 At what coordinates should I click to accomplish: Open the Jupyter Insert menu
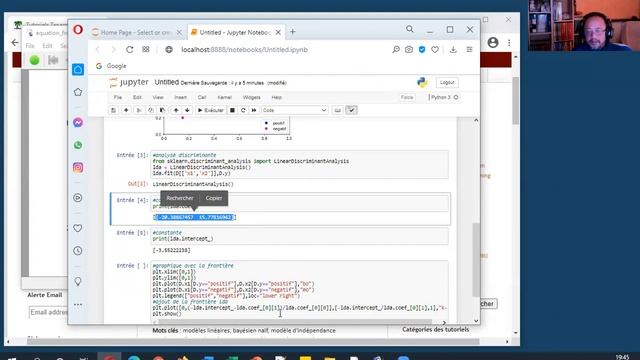[x=180, y=98]
